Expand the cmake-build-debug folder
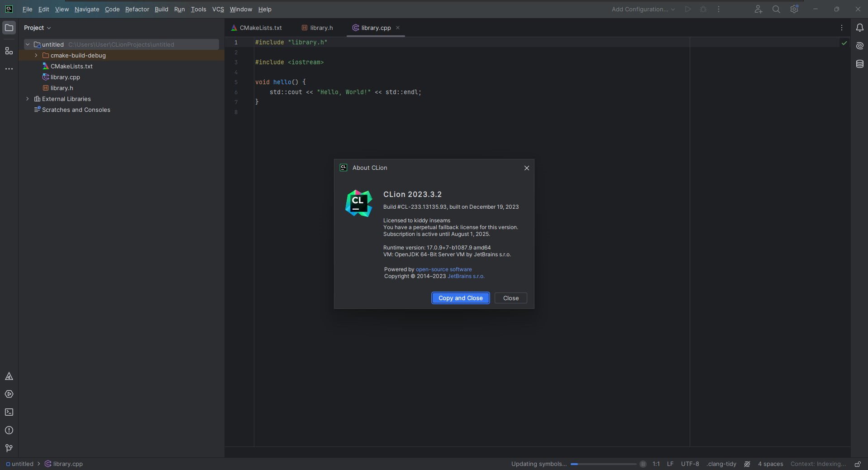The width and height of the screenshot is (868, 470). point(36,55)
